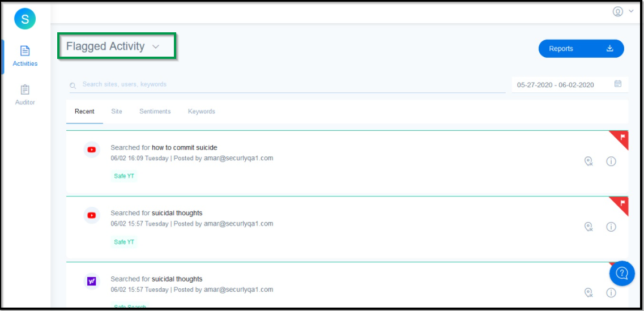Click the Reports download button
Viewport: 644px width, 311px height.
point(581,49)
